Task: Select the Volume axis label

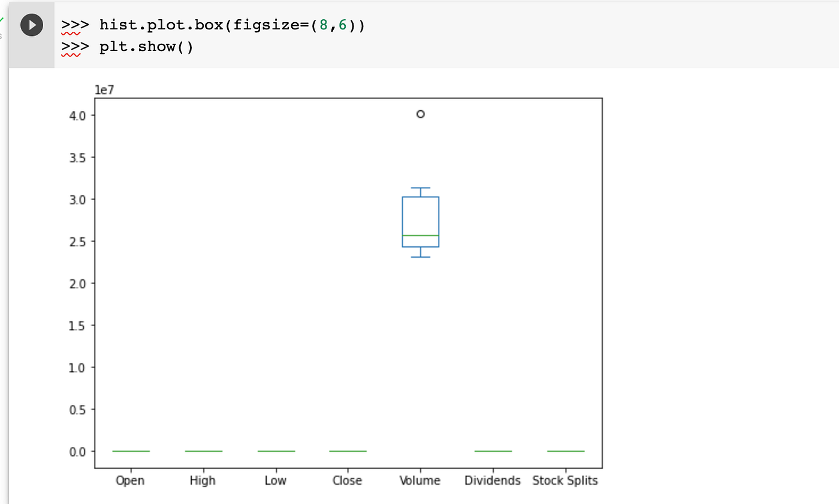Action: point(419,480)
